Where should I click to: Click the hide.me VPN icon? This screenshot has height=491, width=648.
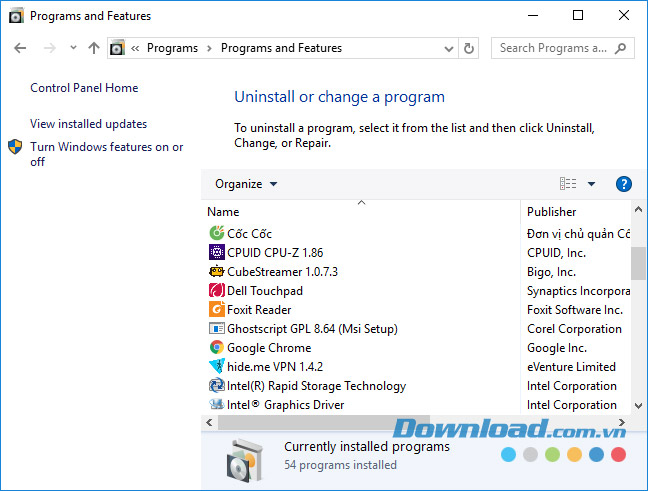pyautogui.click(x=217, y=366)
